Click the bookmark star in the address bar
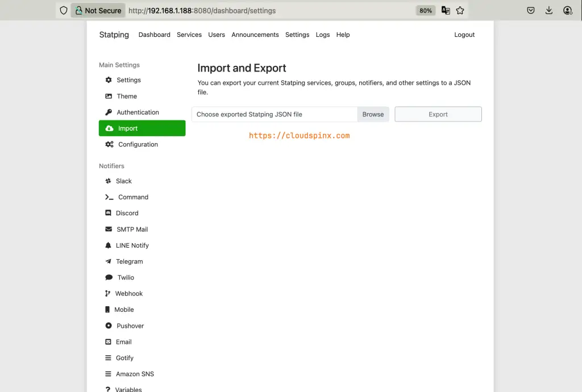Viewport: 582px width, 392px height. point(460,10)
